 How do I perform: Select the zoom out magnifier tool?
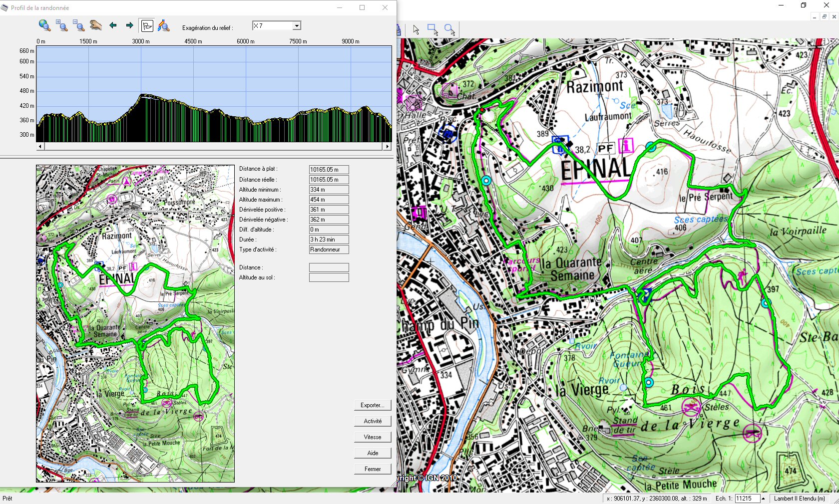tap(78, 25)
